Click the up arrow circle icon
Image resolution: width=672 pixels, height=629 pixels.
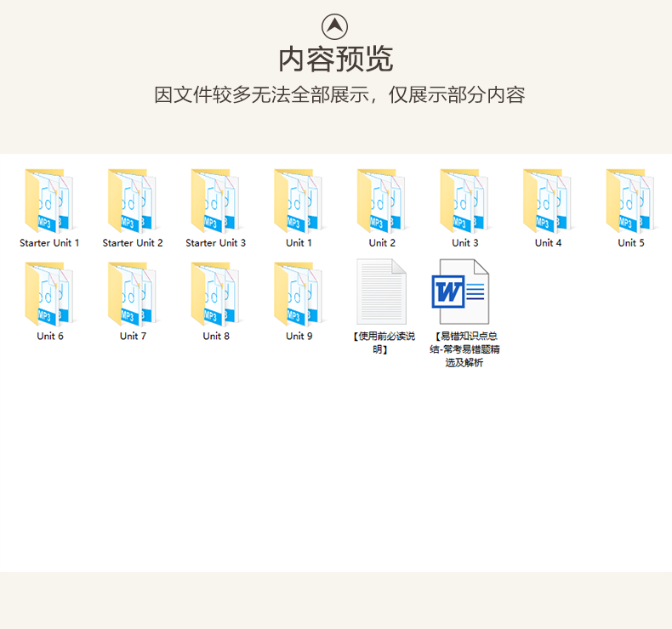pyautogui.click(x=334, y=26)
